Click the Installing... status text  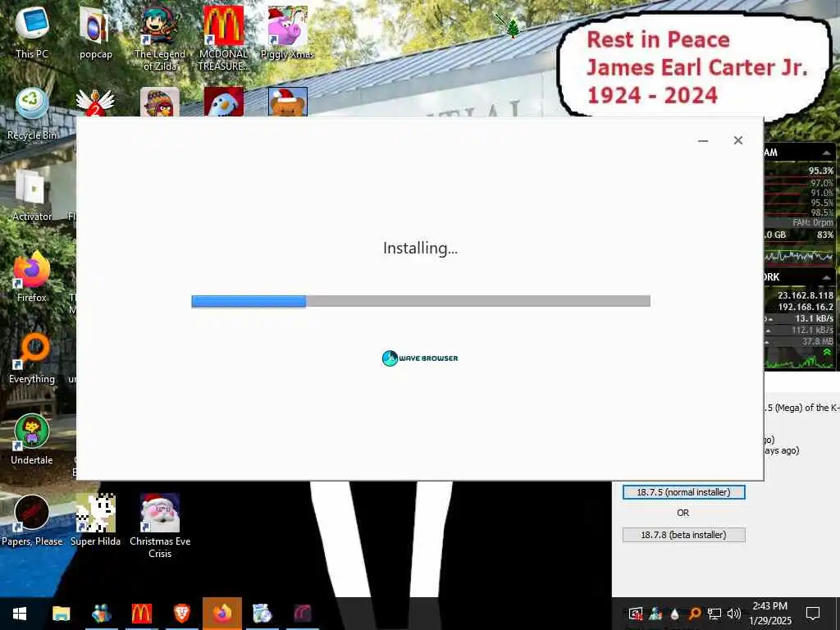tap(420, 248)
